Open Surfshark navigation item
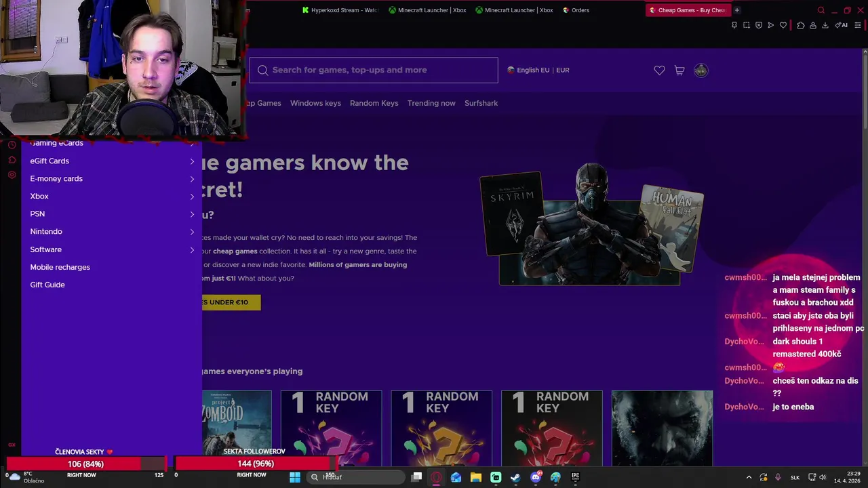868x488 pixels. click(x=481, y=103)
